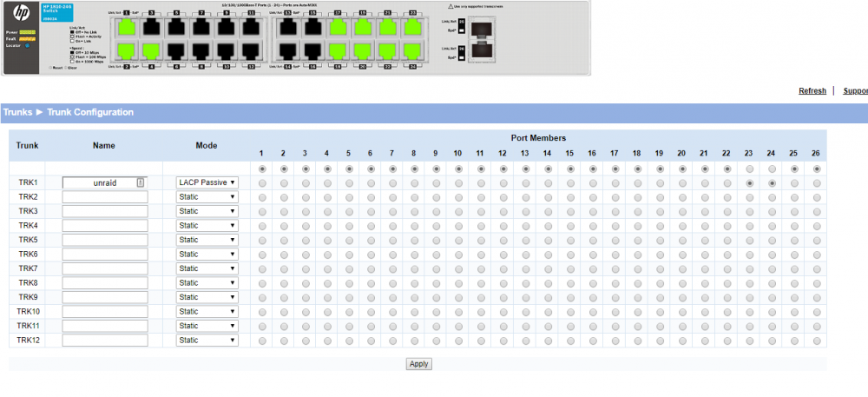Select port 7 jack on switch graphic
The width and height of the screenshot is (868, 397).
[x=201, y=26]
